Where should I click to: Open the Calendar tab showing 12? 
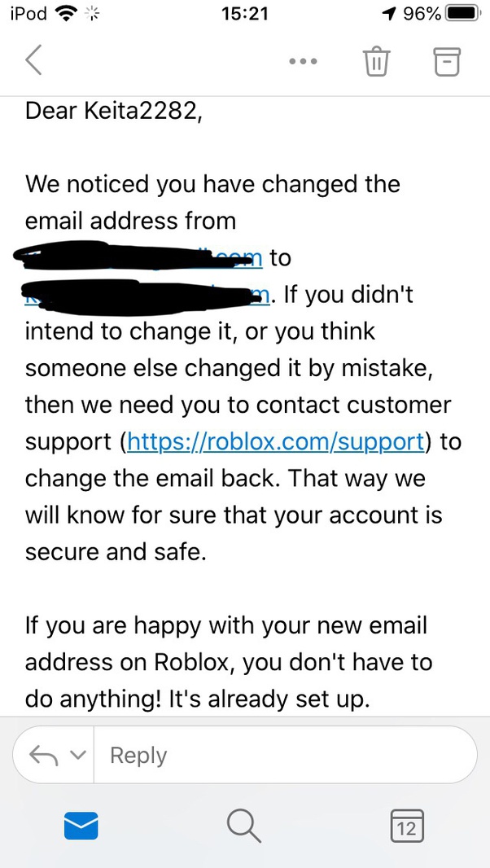pyautogui.click(x=407, y=826)
